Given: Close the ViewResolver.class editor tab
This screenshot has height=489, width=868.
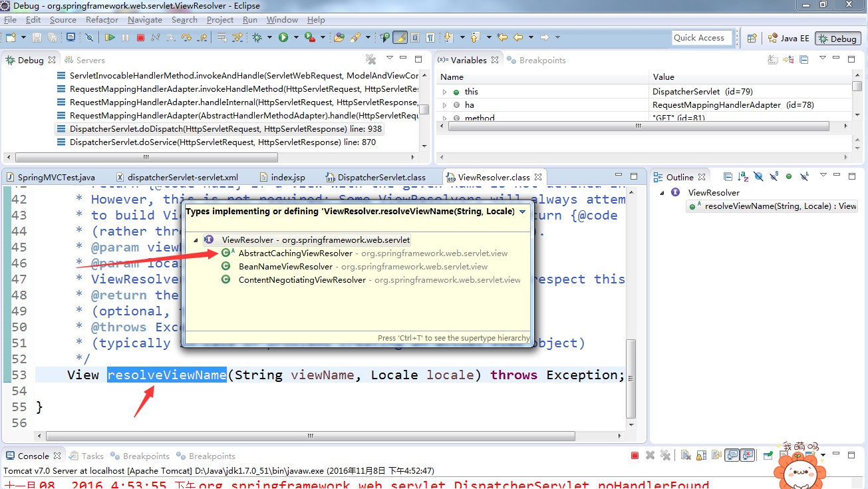Looking at the screenshot, I should [x=538, y=177].
